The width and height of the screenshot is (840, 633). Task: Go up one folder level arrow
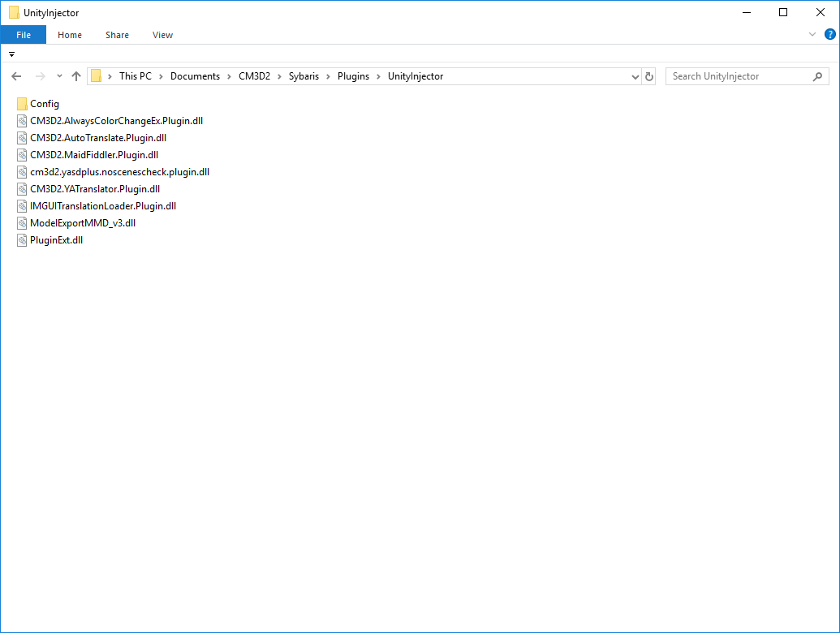coord(76,76)
